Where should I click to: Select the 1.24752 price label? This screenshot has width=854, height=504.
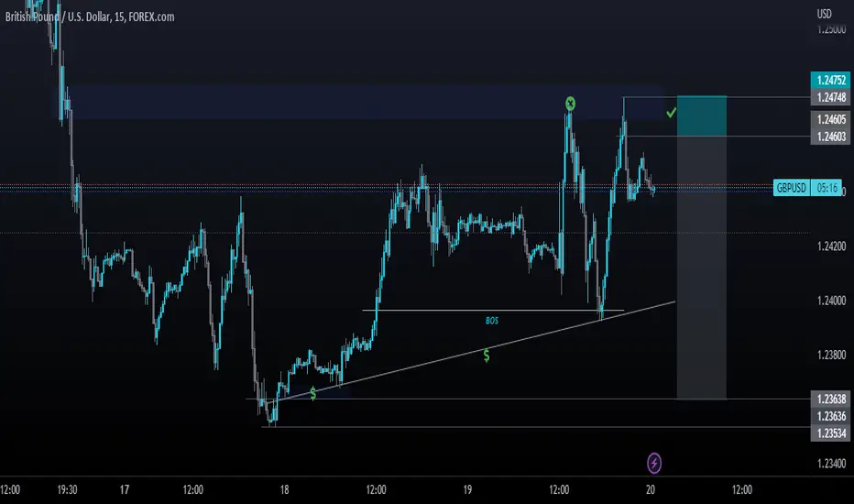830,80
